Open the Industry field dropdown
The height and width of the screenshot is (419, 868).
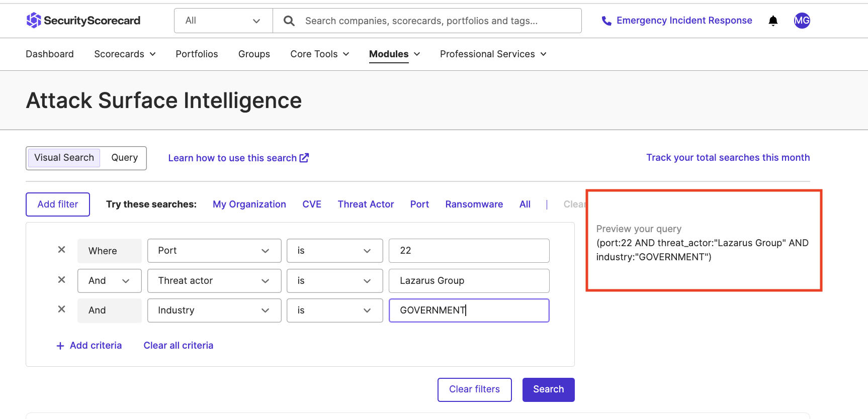[214, 310]
